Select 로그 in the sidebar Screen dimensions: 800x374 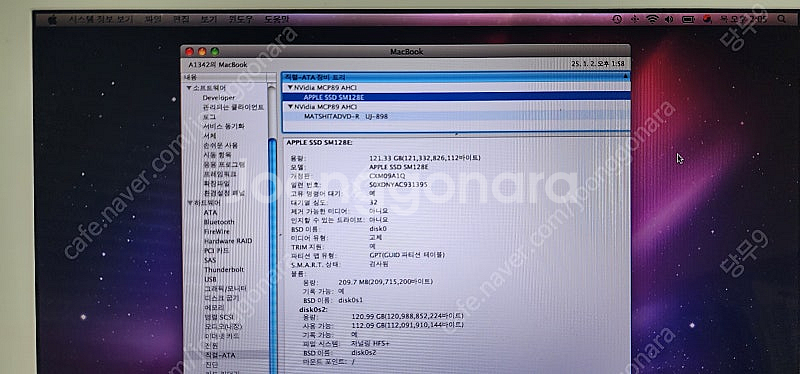(209, 117)
